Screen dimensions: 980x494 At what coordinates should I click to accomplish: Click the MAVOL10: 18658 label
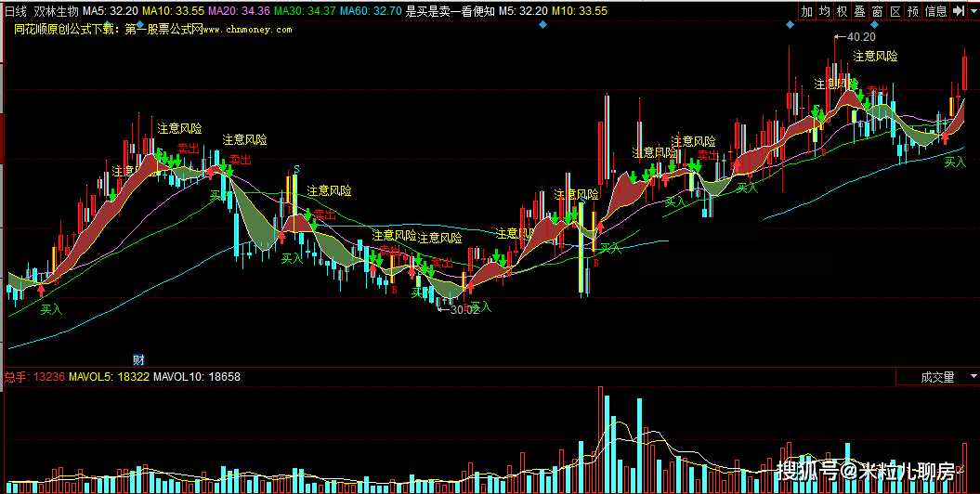[197, 377]
